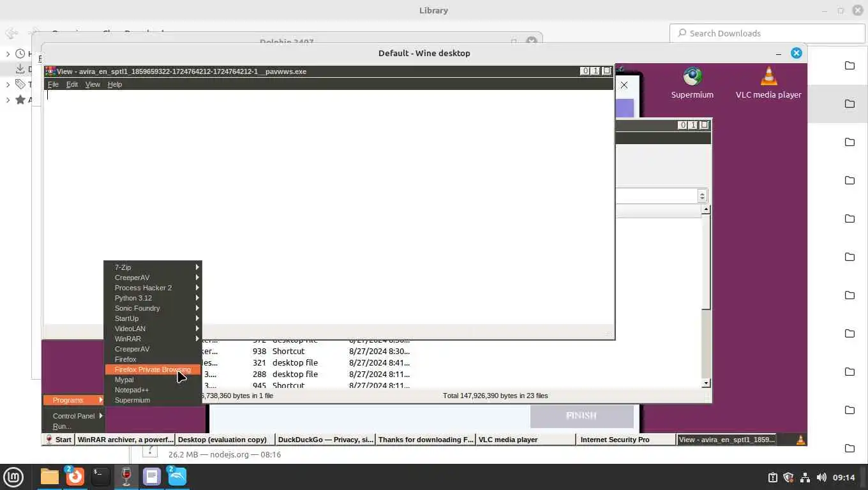Expand the 7-Zip submenu
Image resolution: width=868 pixels, height=490 pixels.
coord(153,267)
